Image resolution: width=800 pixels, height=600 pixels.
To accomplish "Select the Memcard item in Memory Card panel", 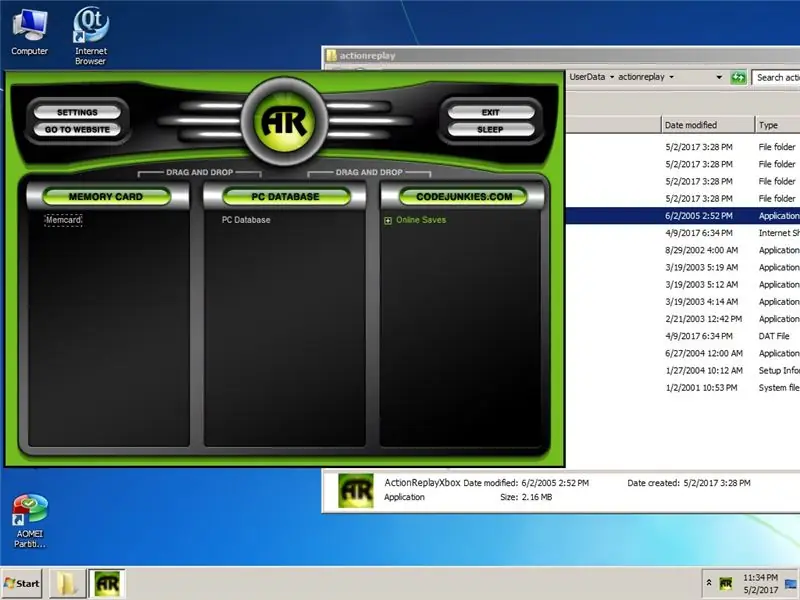I will click(64, 220).
